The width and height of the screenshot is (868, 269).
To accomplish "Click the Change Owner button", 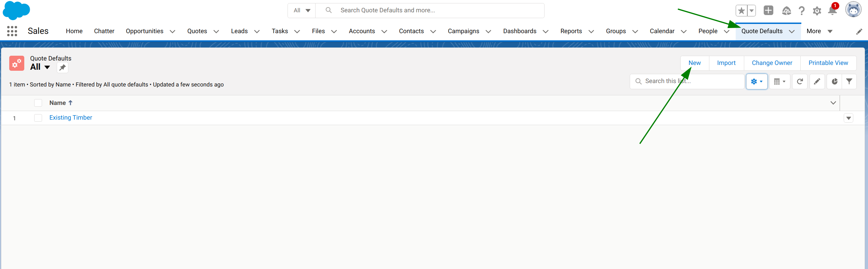I will coord(772,63).
